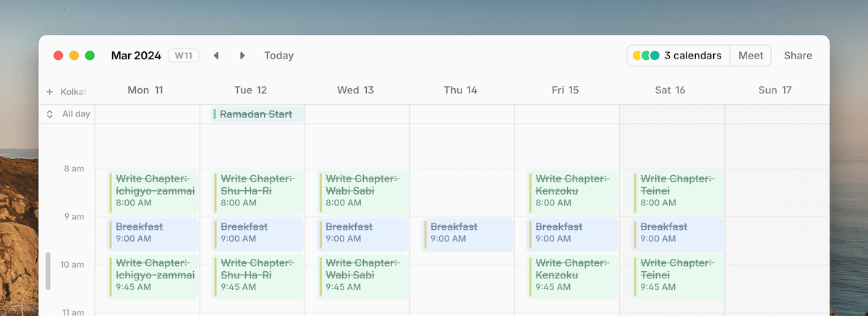Click the Sun 17 day header
The width and height of the screenshot is (868, 316).
click(x=775, y=90)
